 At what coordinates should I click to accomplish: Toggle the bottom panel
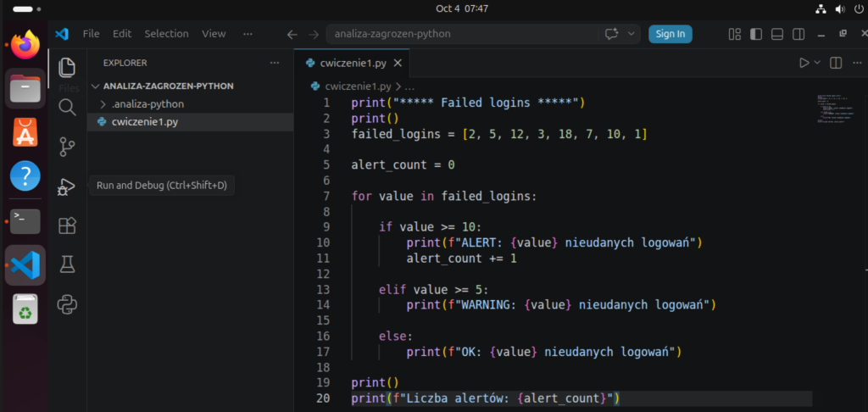(777, 34)
